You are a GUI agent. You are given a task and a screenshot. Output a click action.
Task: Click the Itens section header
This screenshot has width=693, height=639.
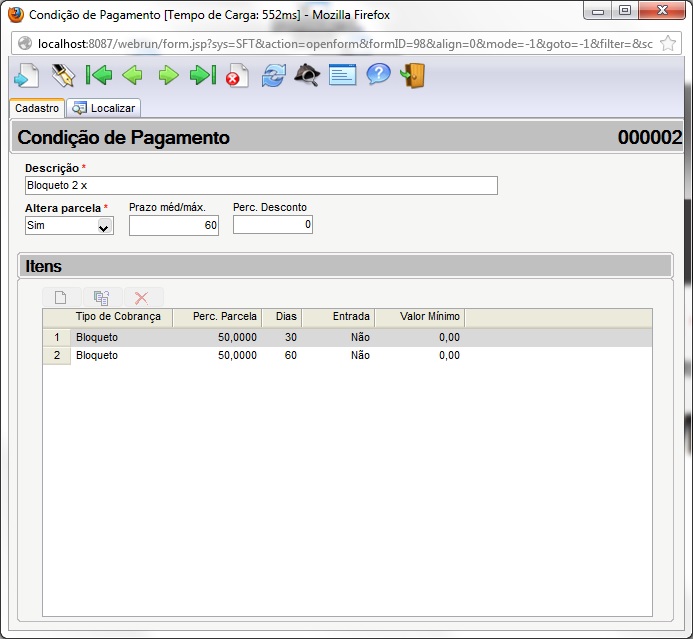(x=345, y=266)
